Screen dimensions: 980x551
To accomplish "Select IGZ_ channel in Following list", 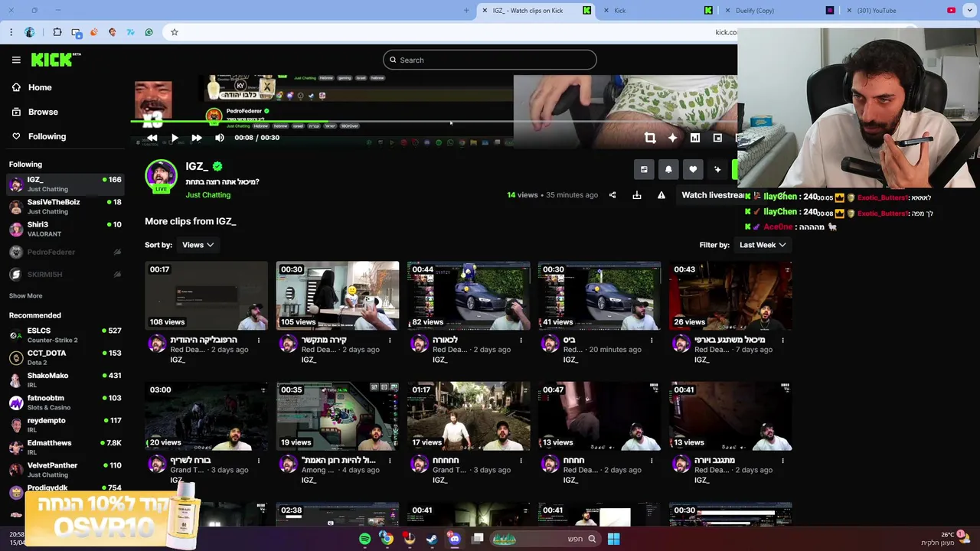I will pyautogui.click(x=64, y=184).
